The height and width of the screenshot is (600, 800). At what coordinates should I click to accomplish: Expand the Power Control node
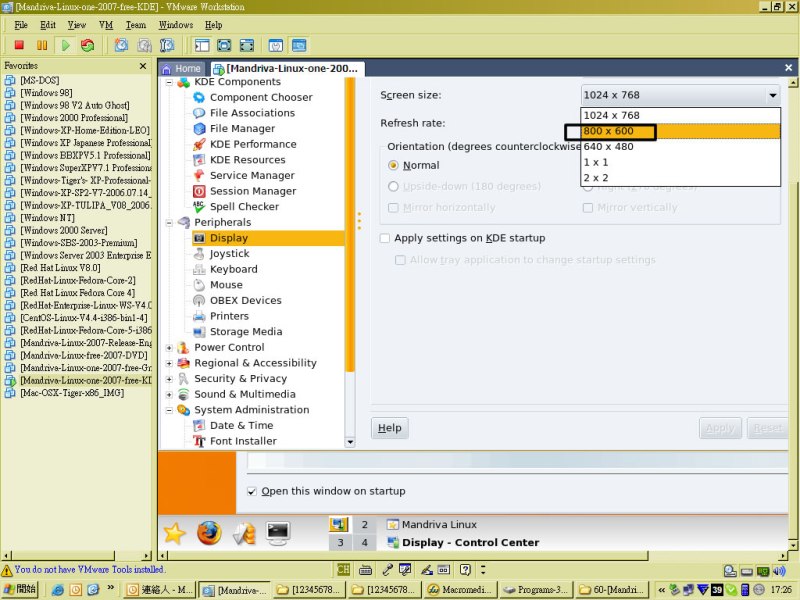(x=169, y=347)
